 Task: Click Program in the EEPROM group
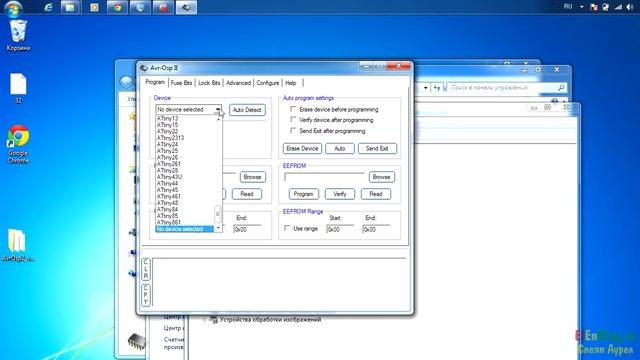(x=304, y=194)
